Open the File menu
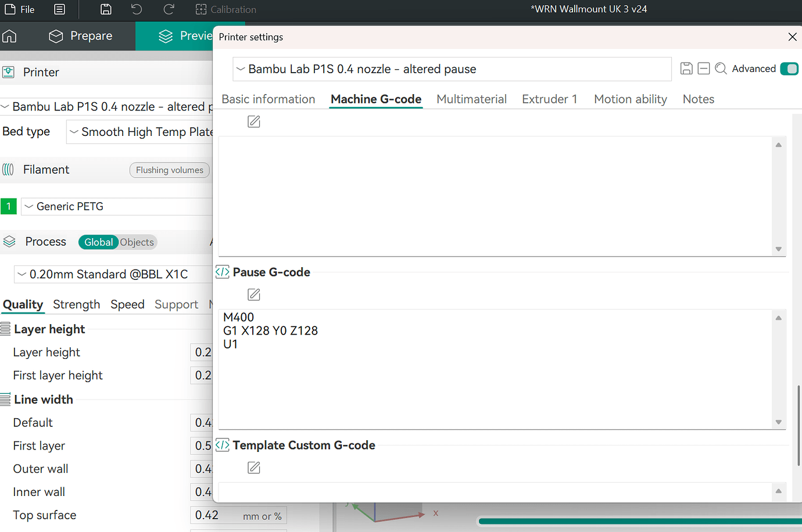 click(x=20, y=9)
